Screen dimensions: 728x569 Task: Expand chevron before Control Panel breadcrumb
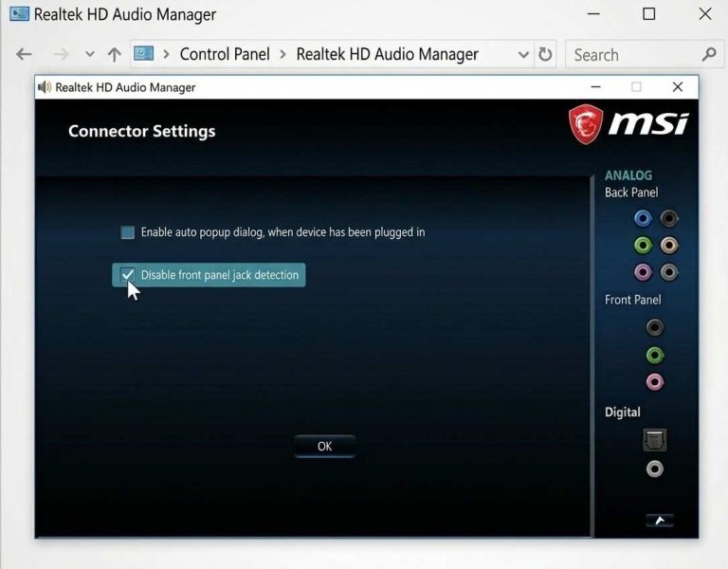(166, 54)
